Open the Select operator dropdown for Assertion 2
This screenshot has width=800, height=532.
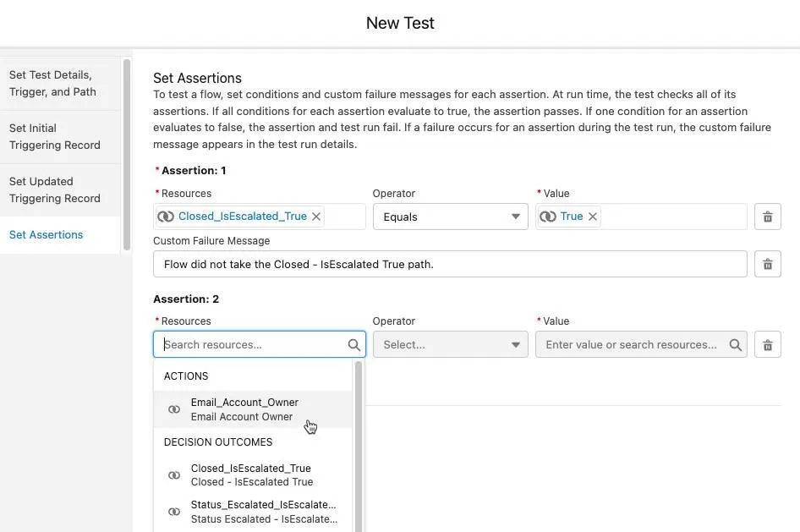click(x=450, y=343)
